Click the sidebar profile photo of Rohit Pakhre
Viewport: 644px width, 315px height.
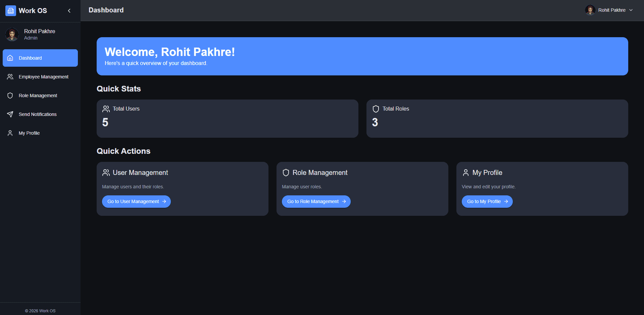coord(12,34)
